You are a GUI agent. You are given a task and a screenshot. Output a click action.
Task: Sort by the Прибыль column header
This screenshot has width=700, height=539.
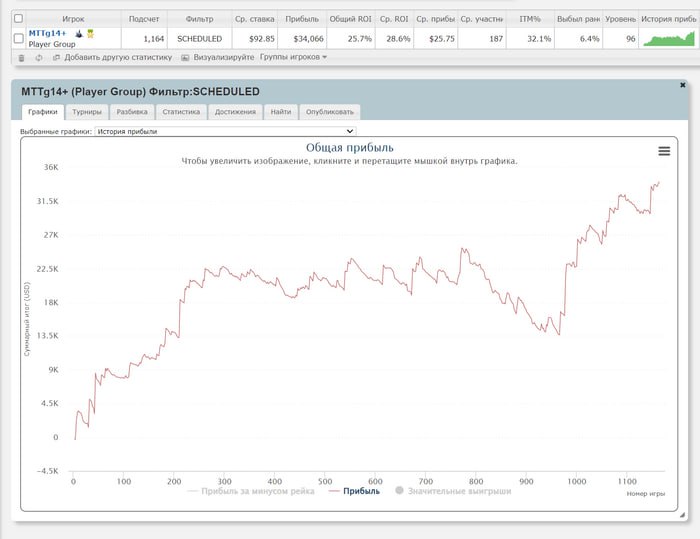[302, 18]
